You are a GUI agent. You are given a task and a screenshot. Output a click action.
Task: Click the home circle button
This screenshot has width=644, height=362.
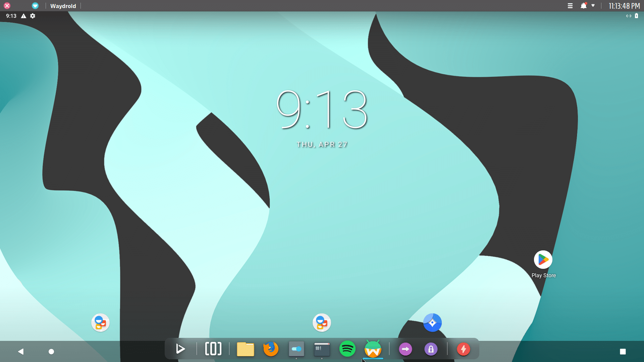click(51, 351)
